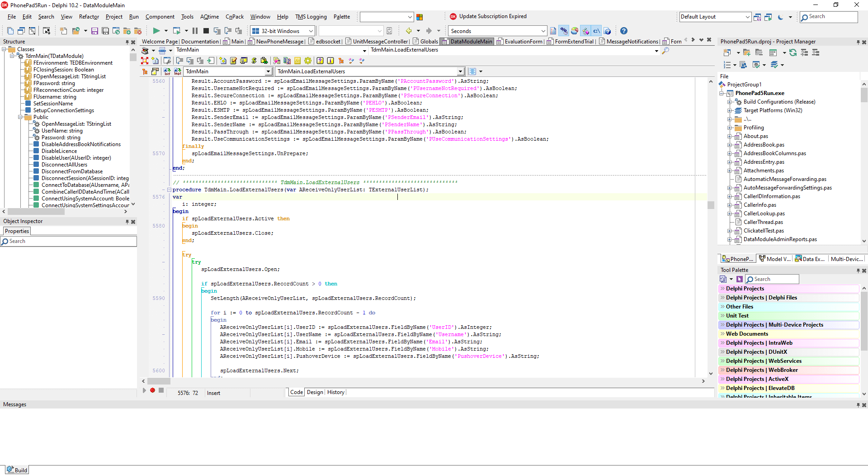
Task: Click the Tool Palette search field
Action: point(772,280)
